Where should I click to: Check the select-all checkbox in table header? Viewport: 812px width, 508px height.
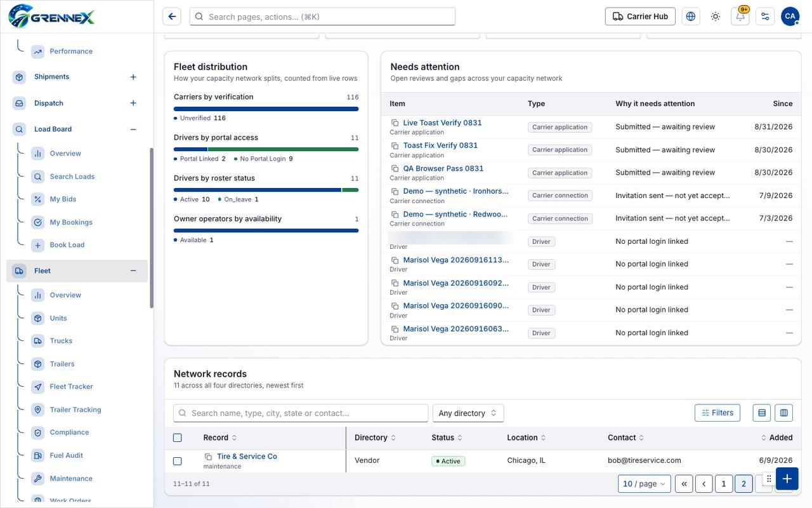178,438
